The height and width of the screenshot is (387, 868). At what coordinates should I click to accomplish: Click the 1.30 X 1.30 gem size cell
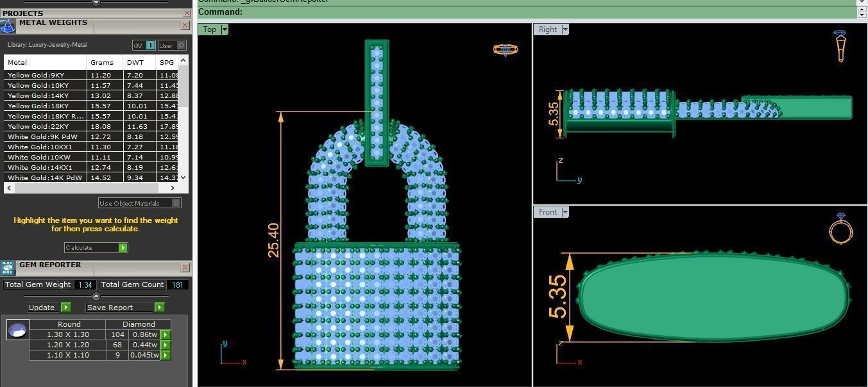(x=68, y=334)
